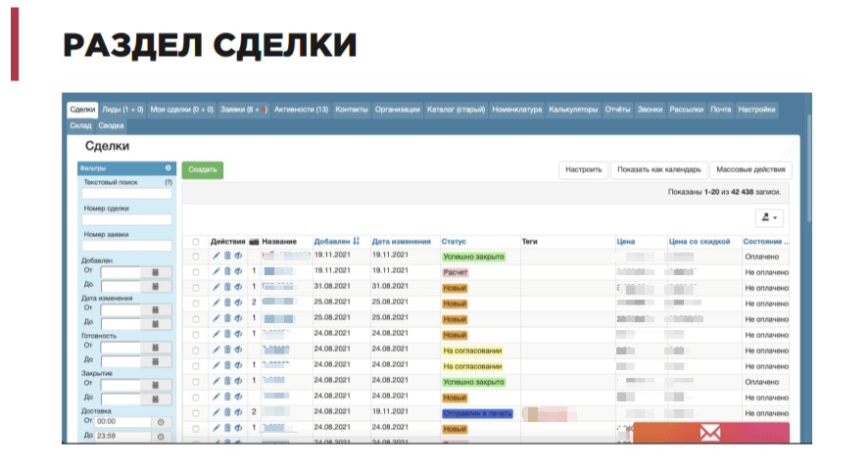Focus the Номер сделки input field
868x470 pixels.
tap(126, 219)
